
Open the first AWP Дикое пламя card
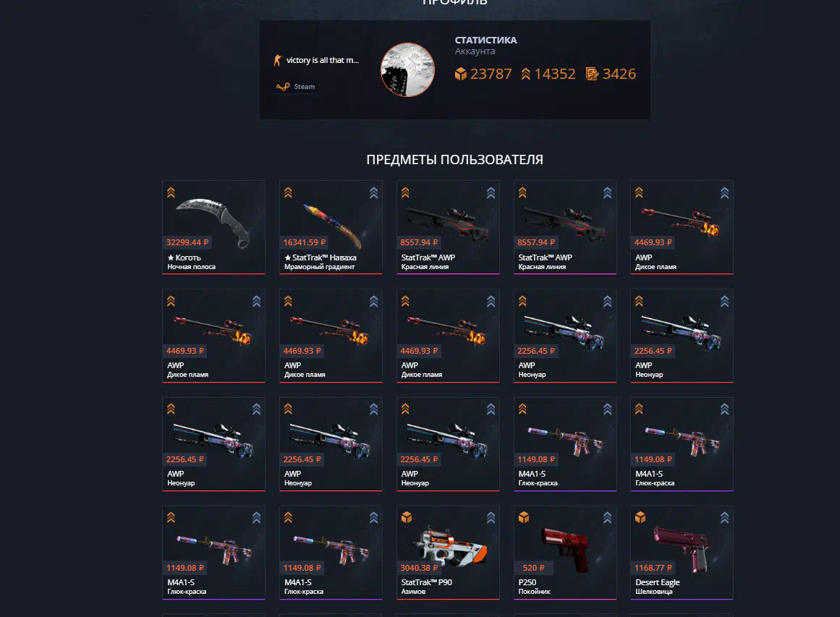tap(682, 228)
